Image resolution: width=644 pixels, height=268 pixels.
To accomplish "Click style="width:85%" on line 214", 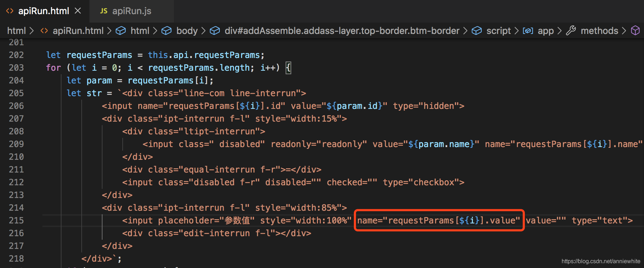I will [298, 208].
